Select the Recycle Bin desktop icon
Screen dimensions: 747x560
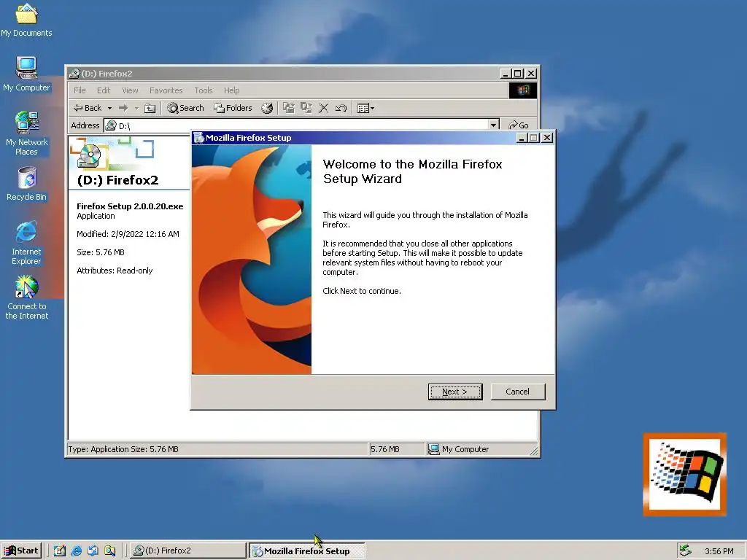[26, 184]
